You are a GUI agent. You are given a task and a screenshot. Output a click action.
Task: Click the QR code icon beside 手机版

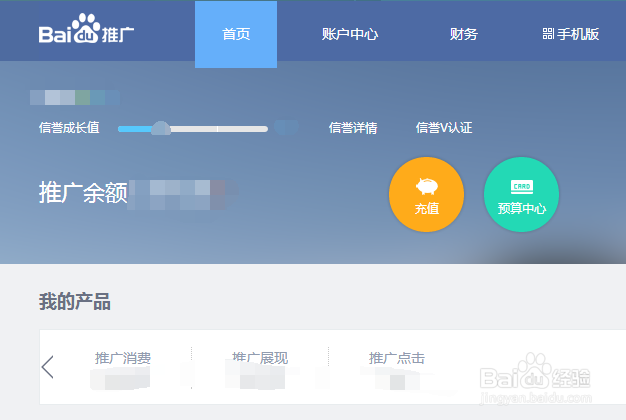(x=548, y=34)
